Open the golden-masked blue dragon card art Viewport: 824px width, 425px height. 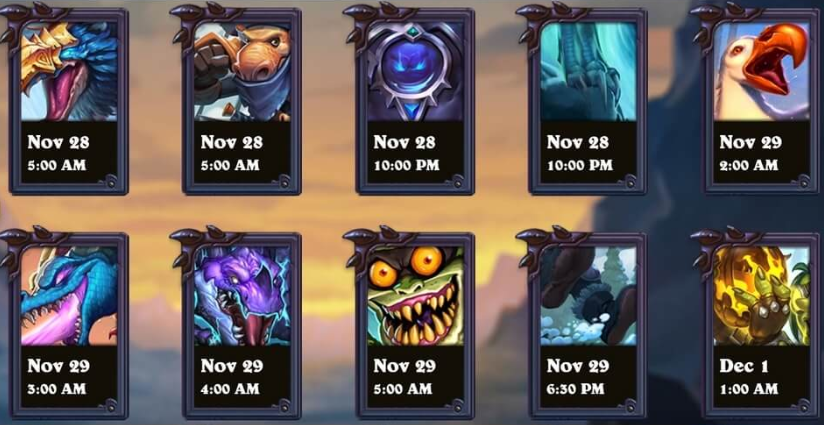[x=69, y=71]
